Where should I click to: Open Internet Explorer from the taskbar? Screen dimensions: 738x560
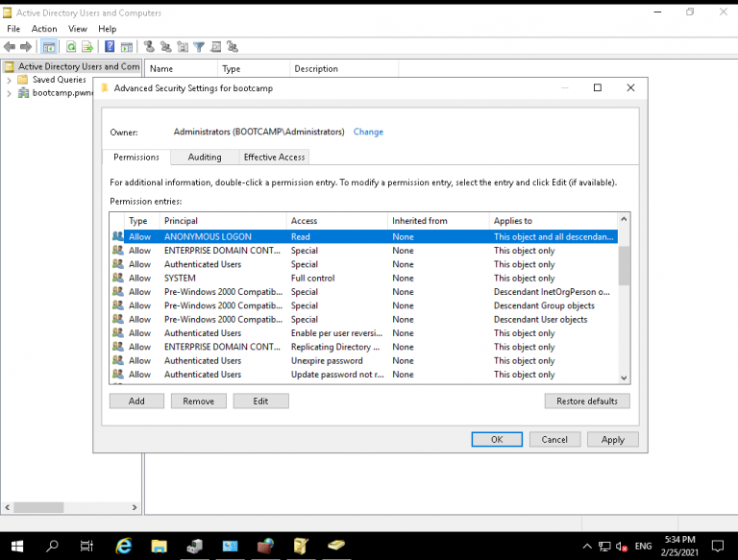tap(123, 546)
